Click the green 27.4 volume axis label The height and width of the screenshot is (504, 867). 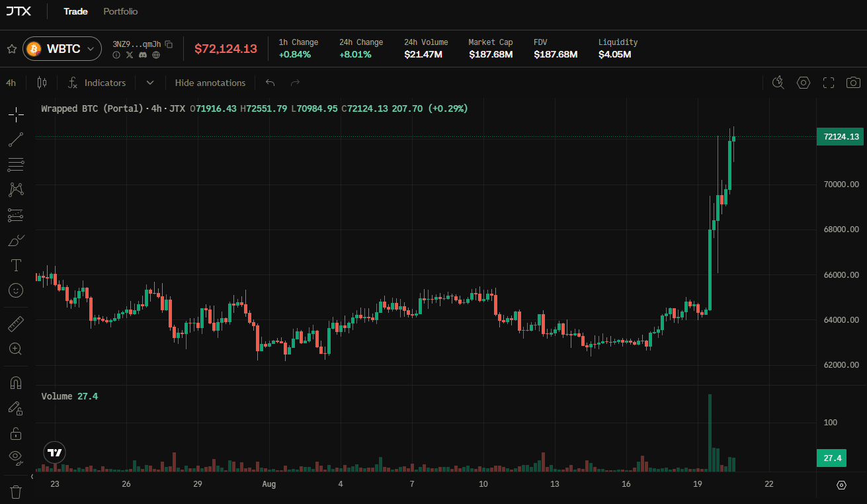click(x=832, y=458)
